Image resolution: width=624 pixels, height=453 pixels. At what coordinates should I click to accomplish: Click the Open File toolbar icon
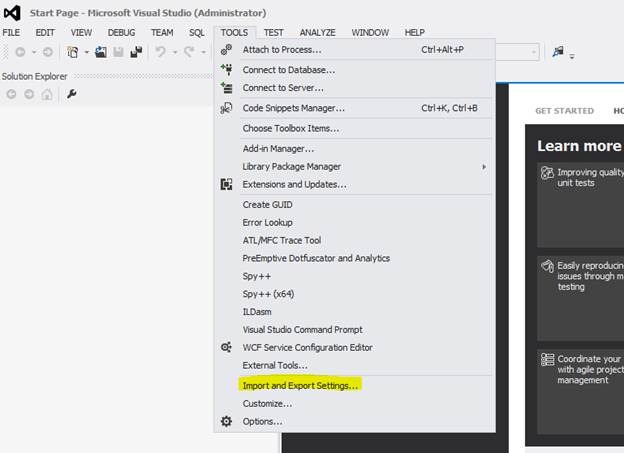(x=101, y=52)
